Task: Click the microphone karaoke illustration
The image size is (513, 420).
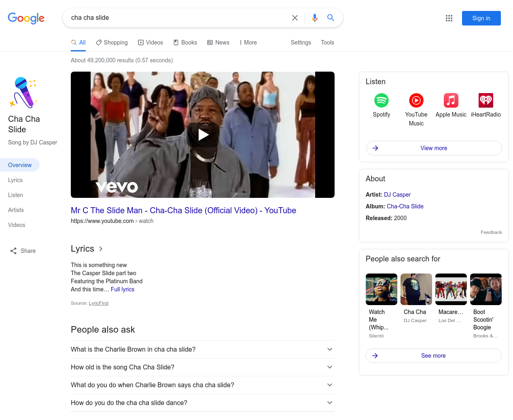Action: (x=23, y=93)
